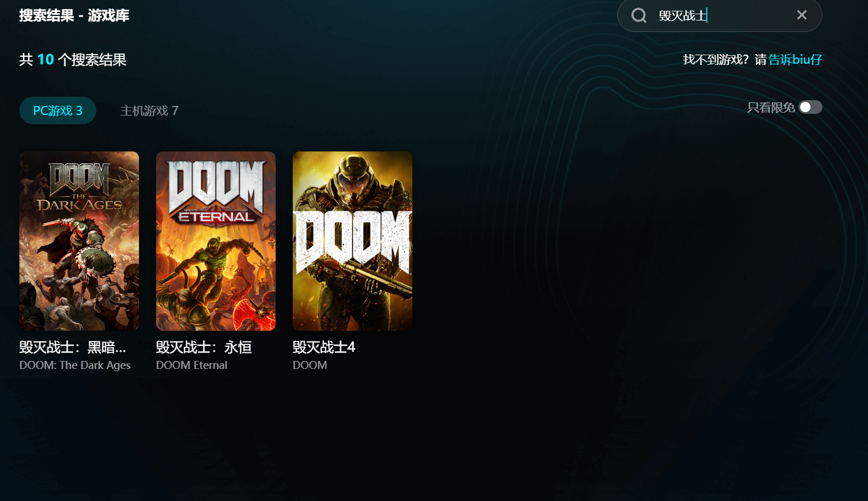Click the 找不到游戏？请 text
This screenshot has width=868, height=501.
[x=725, y=59]
